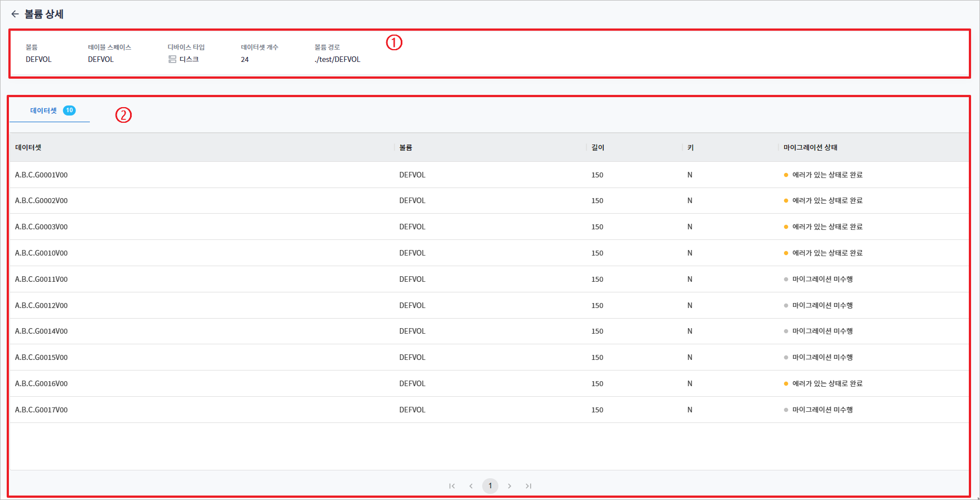Select dataset A.B.C.G0015V00
Viewport: 980px width, 500px height.
pos(41,357)
